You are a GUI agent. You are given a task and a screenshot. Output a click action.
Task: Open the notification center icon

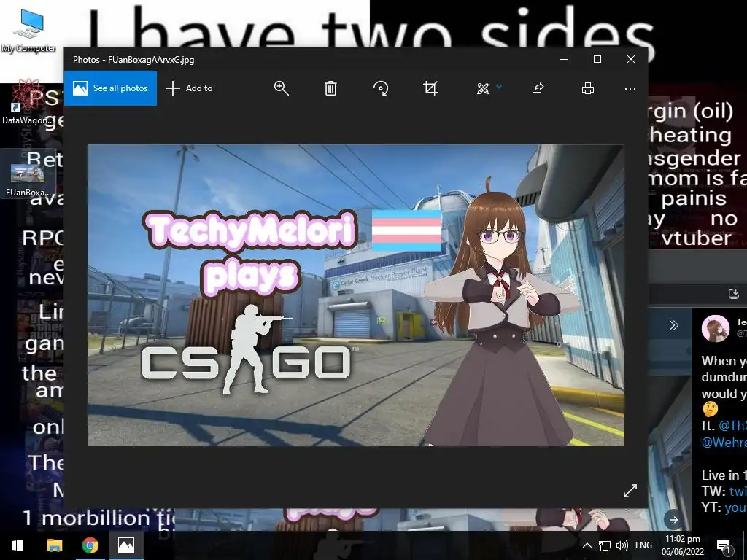tap(724, 545)
